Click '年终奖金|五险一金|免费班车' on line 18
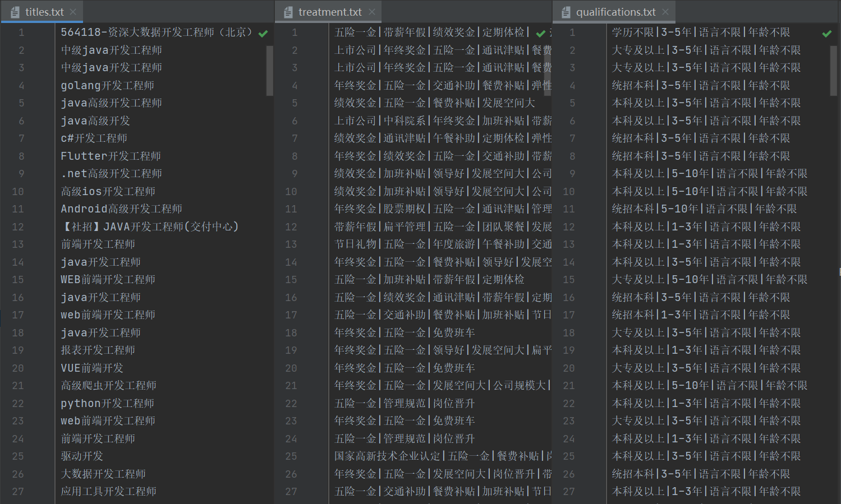 point(405,333)
